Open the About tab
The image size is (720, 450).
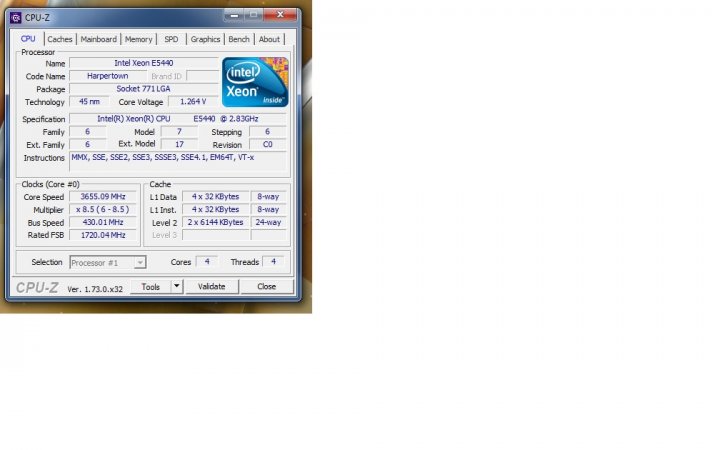pos(269,39)
